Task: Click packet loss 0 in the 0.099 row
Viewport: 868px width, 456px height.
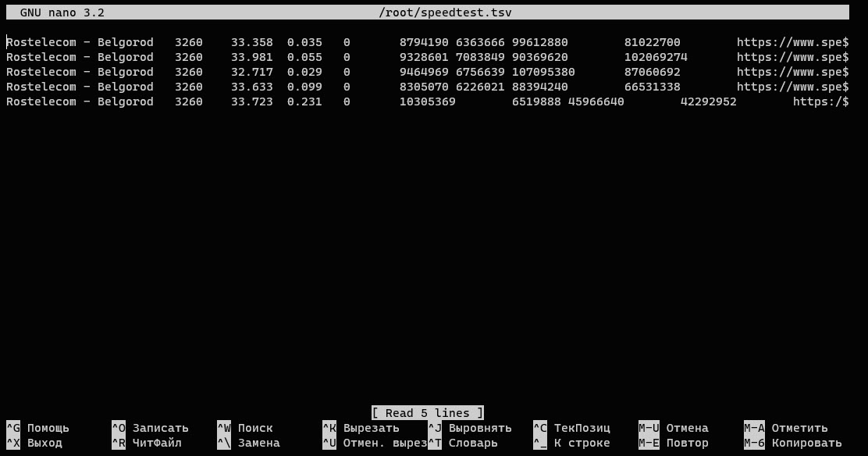Action: [347, 87]
